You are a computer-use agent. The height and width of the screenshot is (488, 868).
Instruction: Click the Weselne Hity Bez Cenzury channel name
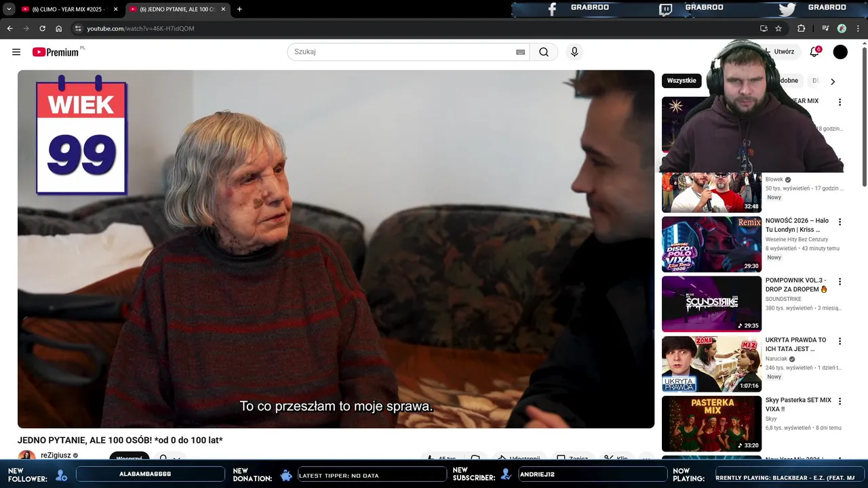tap(797, 239)
